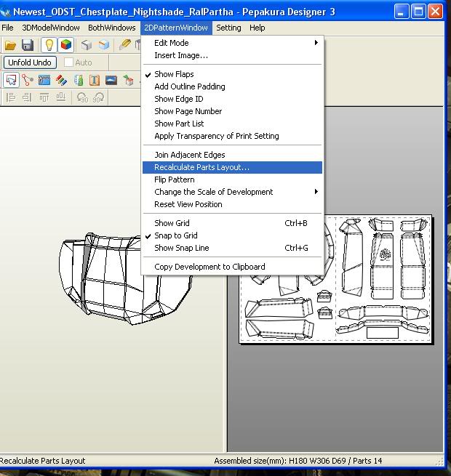Screen dimensions: 451x476
Task: Click the gray open-box toolbar icon
Action: click(87, 45)
